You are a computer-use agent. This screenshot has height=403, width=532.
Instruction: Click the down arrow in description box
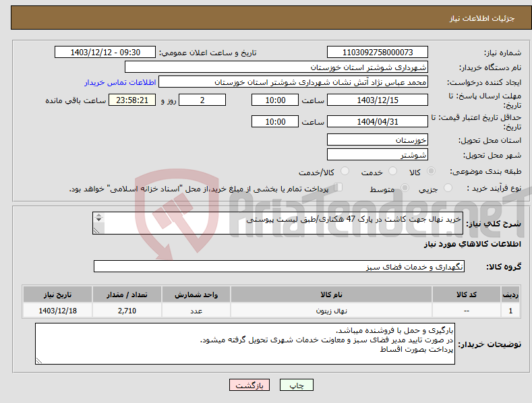click(x=98, y=220)
